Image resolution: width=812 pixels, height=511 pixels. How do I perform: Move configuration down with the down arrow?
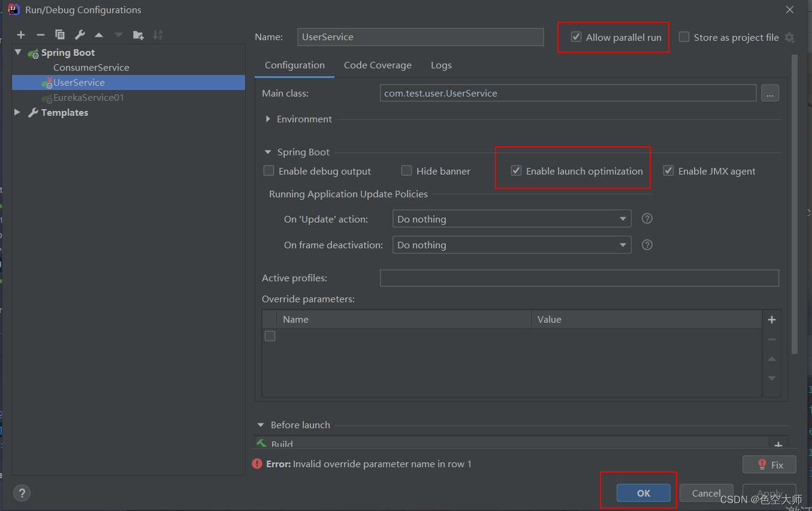[x=118, y=35]
